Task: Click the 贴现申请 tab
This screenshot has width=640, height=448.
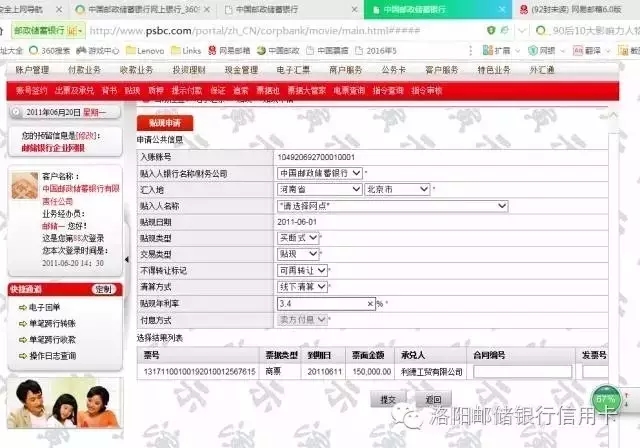Action: [x=165, y=123]
